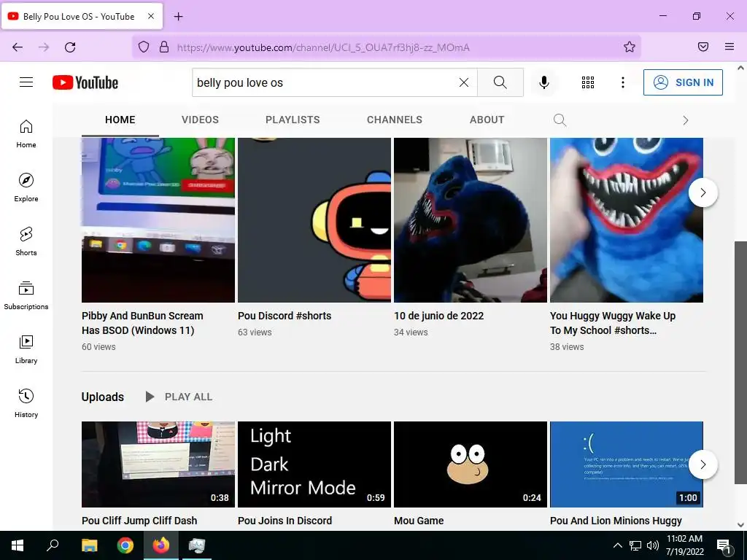This screenshot has width=747, height=560.
Task: Open Shorts in the sidebar
Action: (26, 241)
